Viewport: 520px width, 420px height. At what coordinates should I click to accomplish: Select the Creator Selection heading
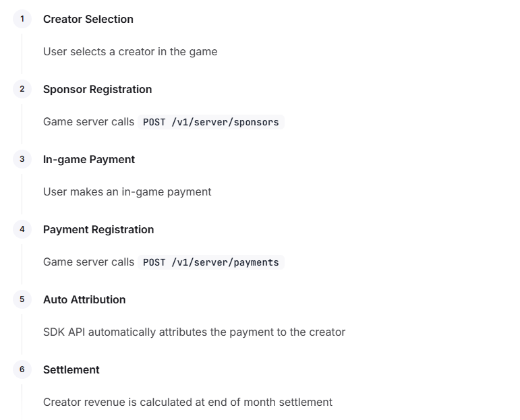(88, 20)
